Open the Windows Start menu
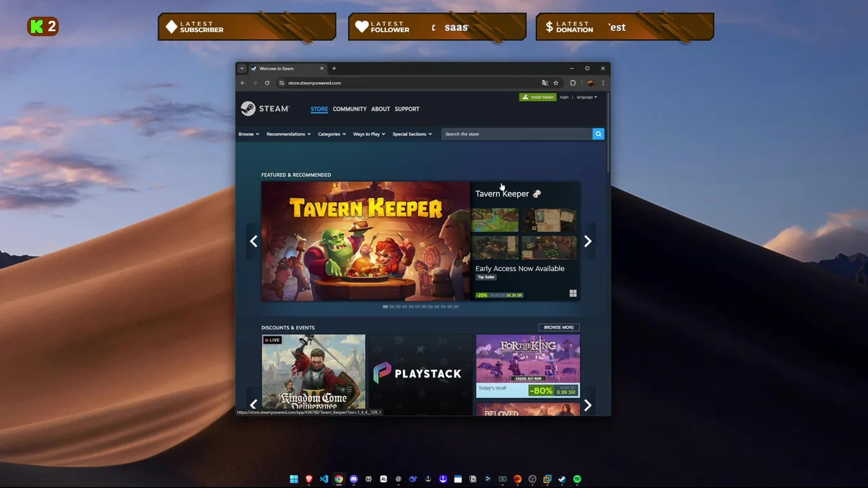Image resolution: width=868 pixels, height=488 pixels. (x=294, y=479)
